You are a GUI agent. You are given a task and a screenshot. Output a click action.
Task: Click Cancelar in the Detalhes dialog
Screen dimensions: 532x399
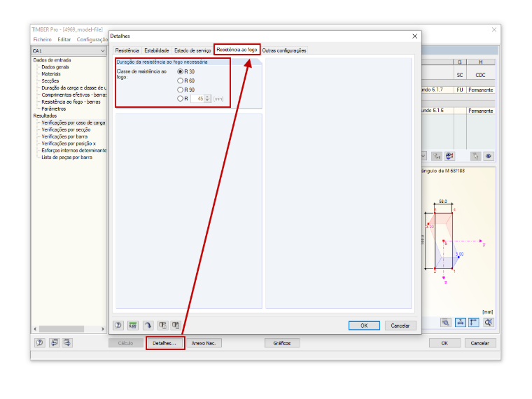[400, 325]
